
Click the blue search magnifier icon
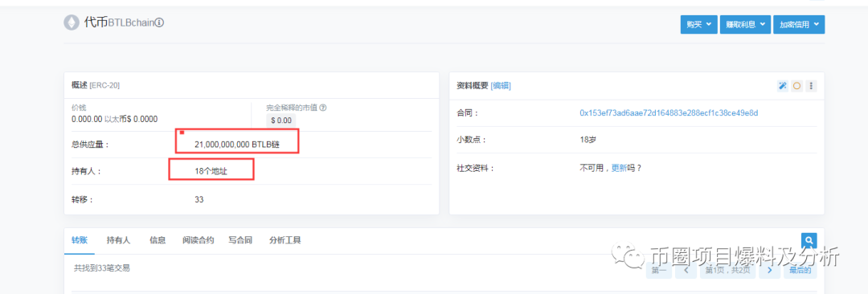click(809, 240)
